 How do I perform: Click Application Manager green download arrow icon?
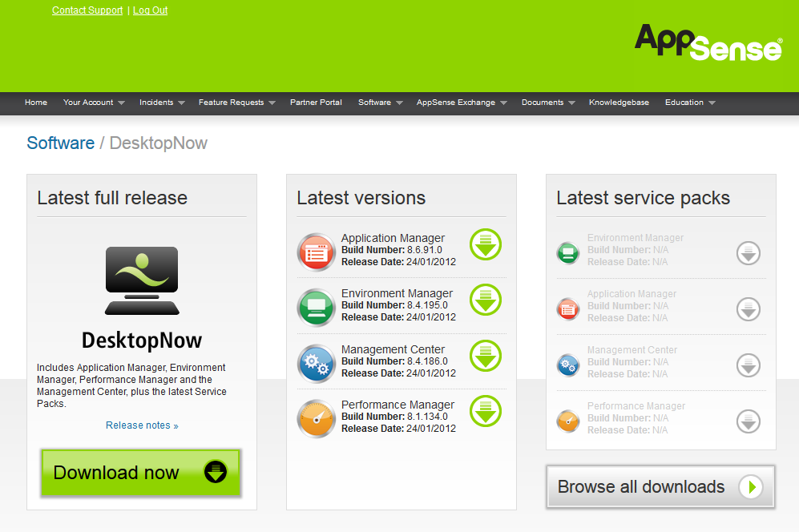click(x=485, y=244)
